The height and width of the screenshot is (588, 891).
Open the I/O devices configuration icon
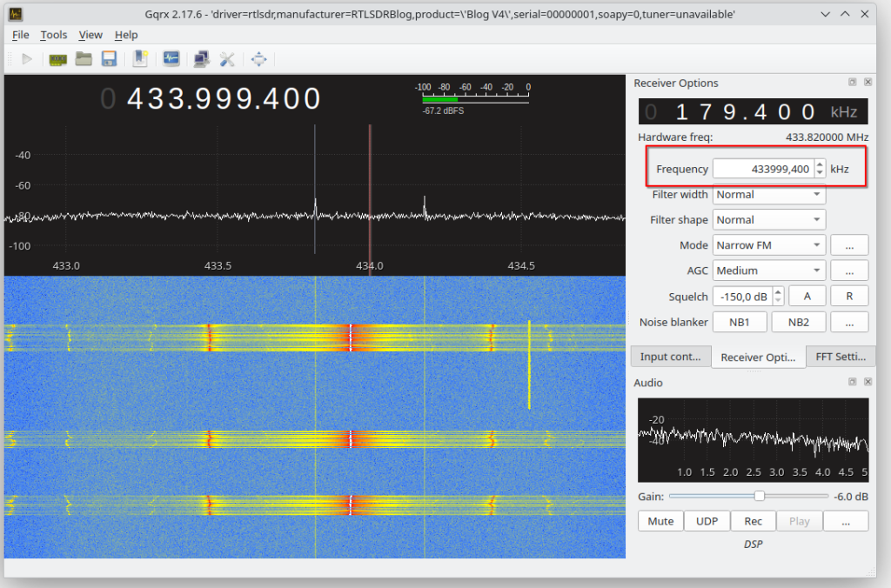(x=57, y=59)
